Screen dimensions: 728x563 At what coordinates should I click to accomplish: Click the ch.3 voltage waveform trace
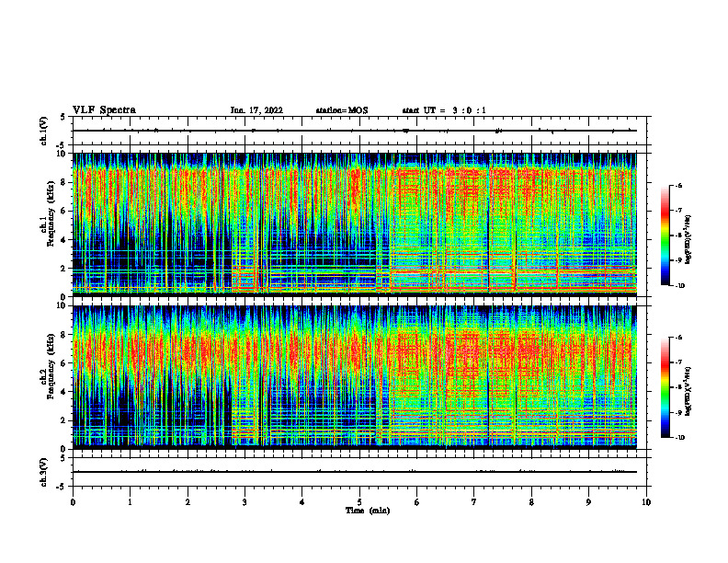pyautogui.click(x=354, y=472)
